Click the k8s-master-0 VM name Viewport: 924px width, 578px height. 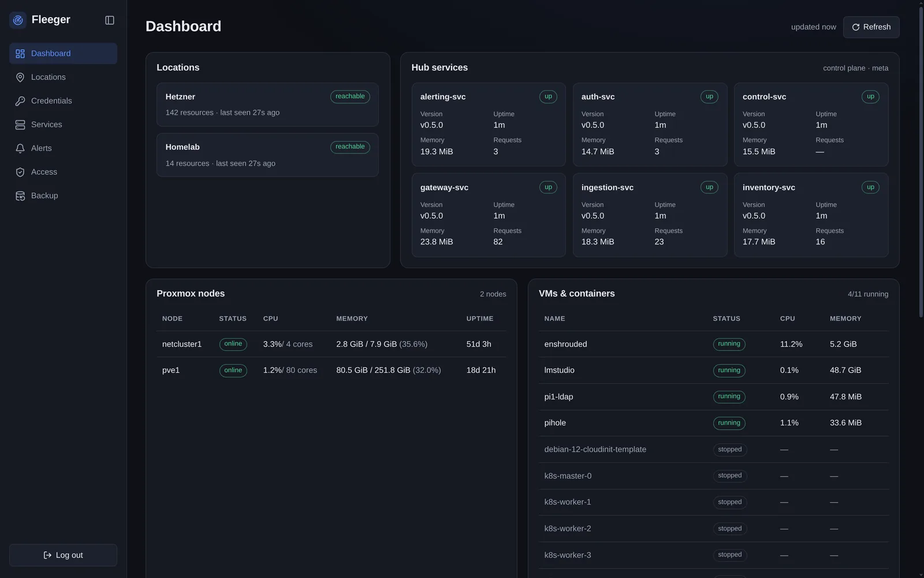point(568,476)
